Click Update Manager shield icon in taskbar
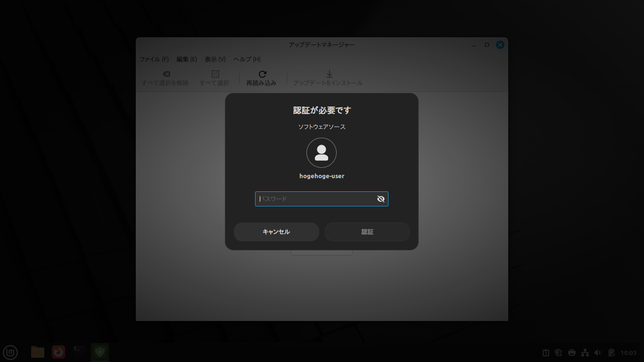The height and width of the screenshot is (362, 644). (x=100, y=352)
